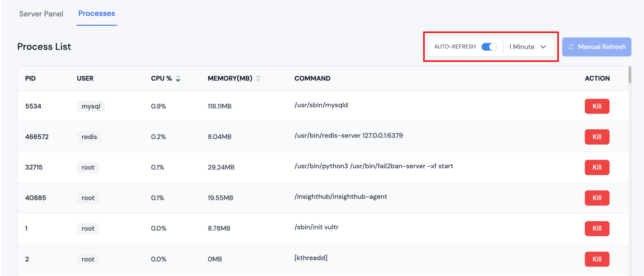Click the Process List heading
Image resolution: width=644 pixels, height=276 pixels.
[x=44, y=47]
